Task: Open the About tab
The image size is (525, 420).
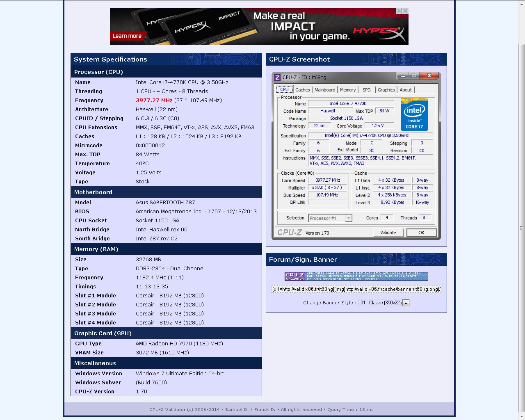Action: click(x=406, y=90)
